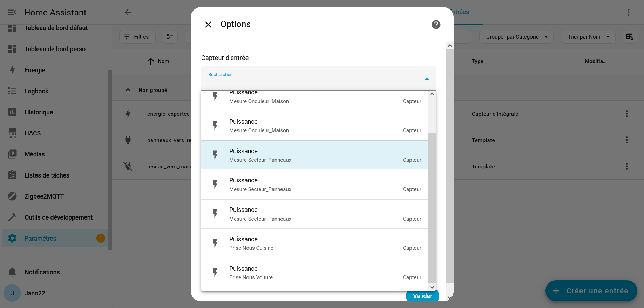Open Outils de développement in the sidebar

(58, 217)
